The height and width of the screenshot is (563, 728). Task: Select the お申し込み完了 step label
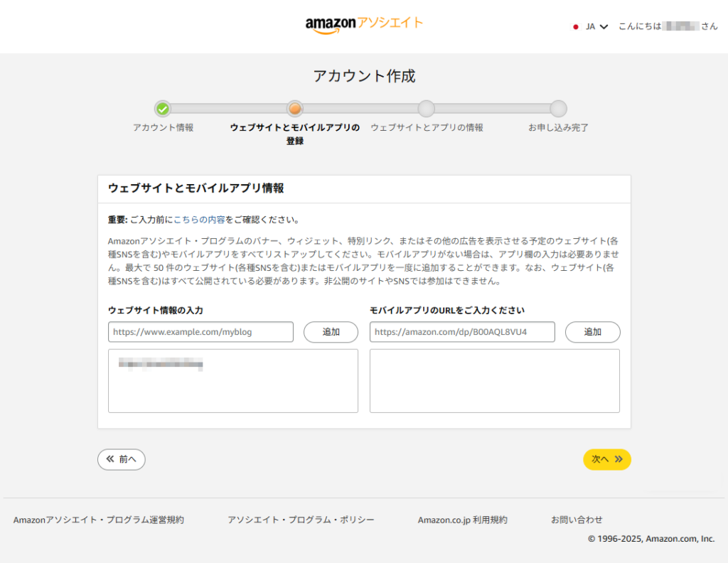click(x=558, y=127)
